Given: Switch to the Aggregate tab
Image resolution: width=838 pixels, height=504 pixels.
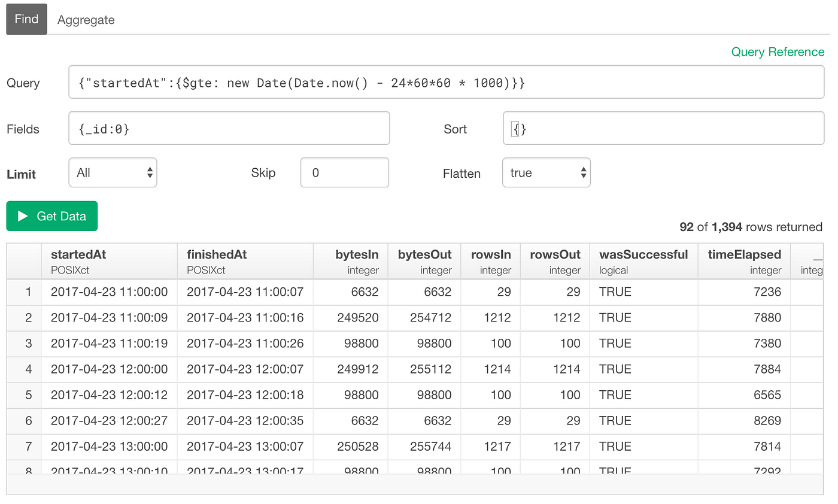Looking at the screenshot, I should pos(86,19).
